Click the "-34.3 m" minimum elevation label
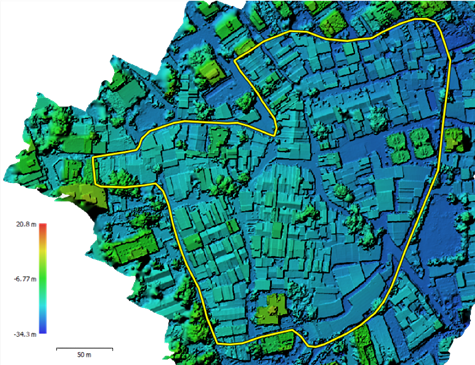 (25, 334)
